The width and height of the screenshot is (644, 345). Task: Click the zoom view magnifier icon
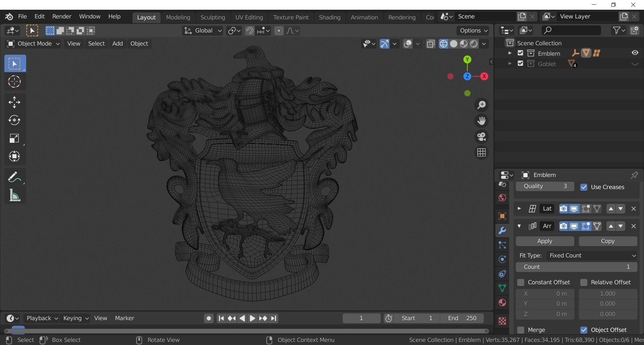coord(481,105)
